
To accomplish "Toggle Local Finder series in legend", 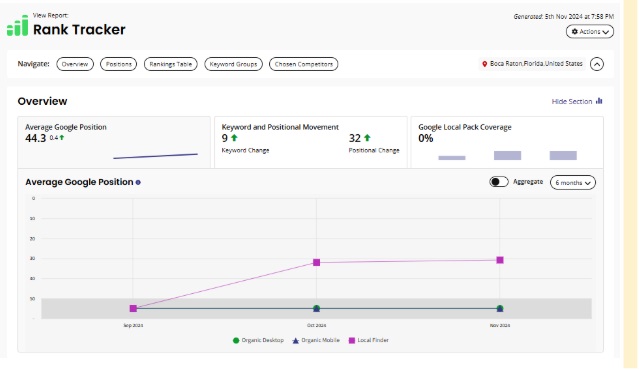I will [x=368, y=340].
